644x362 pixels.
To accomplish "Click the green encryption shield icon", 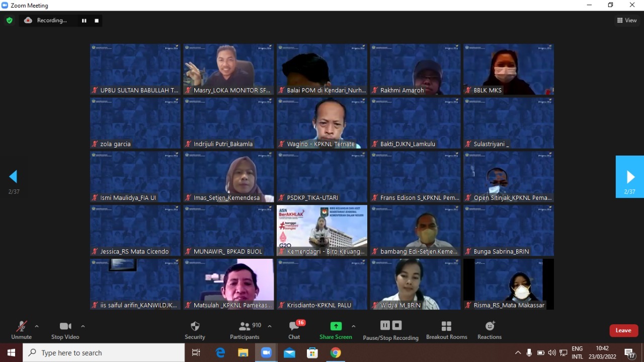I will (x=9, y=21).
